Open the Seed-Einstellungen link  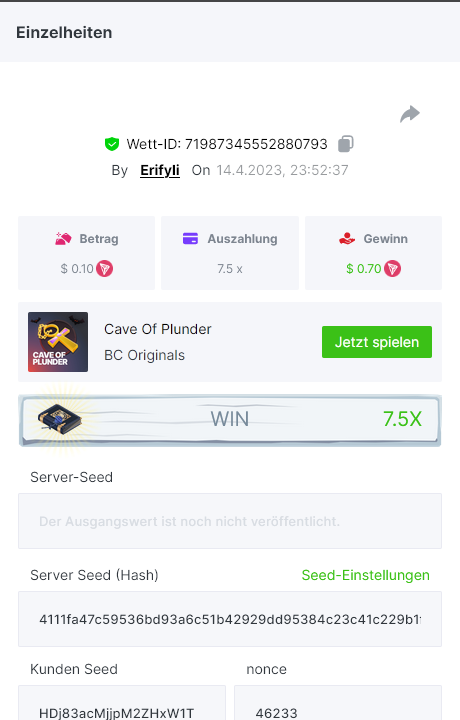pos(365,575)
